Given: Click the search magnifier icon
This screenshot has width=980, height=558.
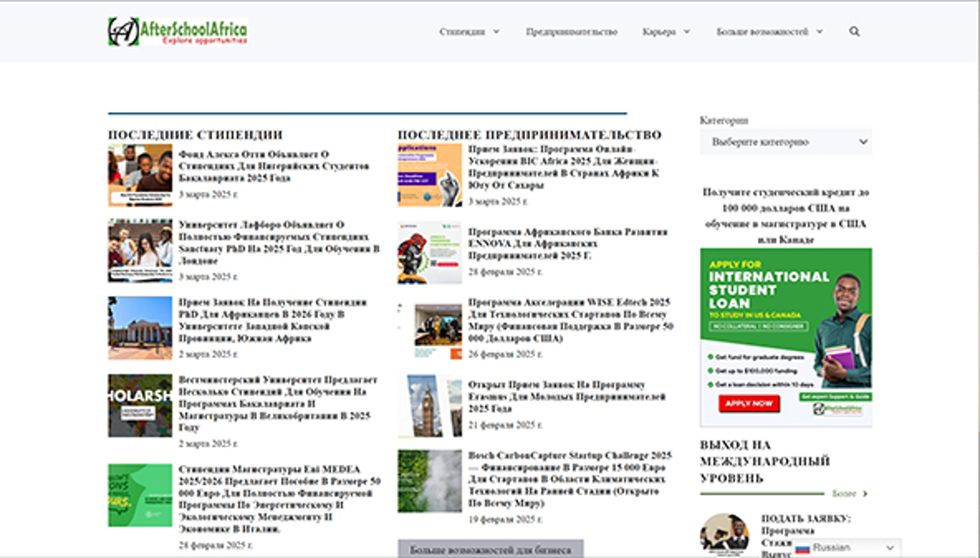Looking at the screenshot, I should click(854, 31).
